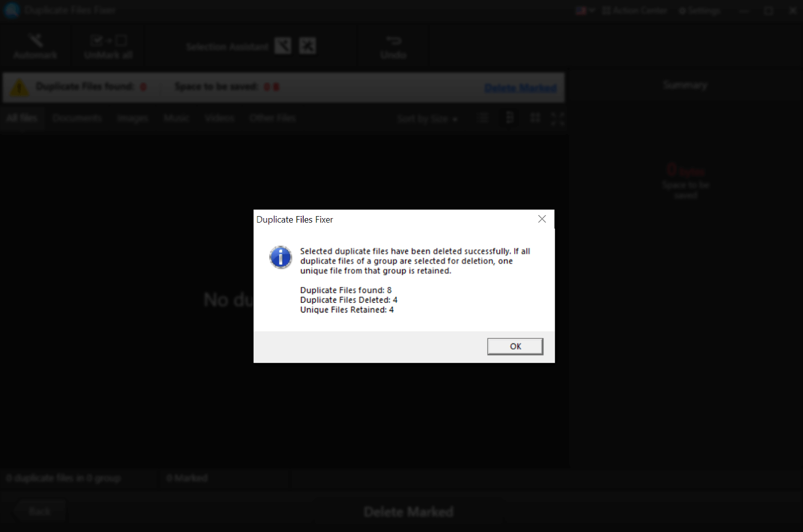Close the Duplicate Files Fixer dialog

542,219
